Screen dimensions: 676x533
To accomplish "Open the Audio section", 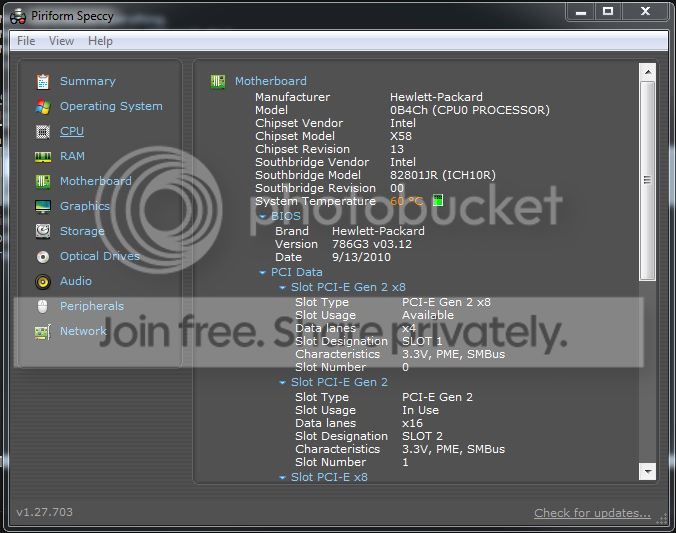I will (x=76, y=281).
